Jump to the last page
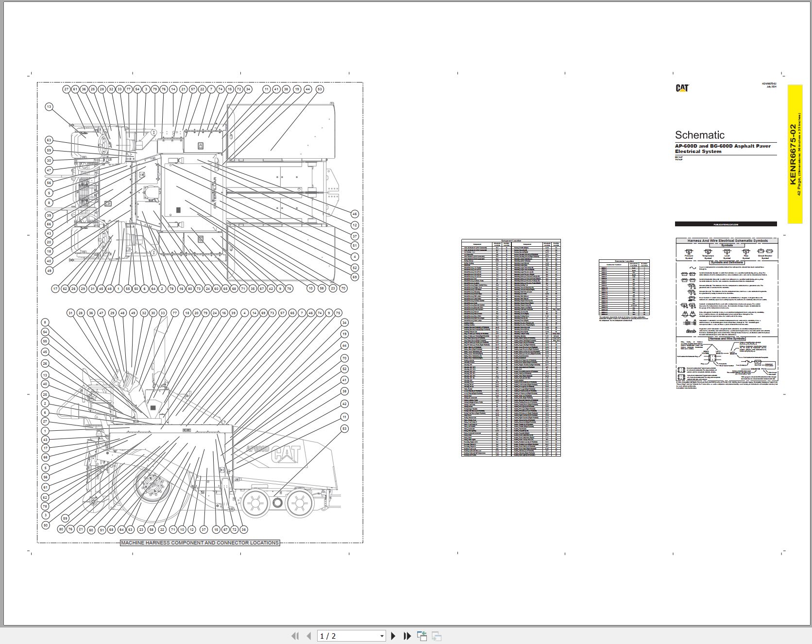Image resolution: width=812 pixels, height=644 pixels. pyautogui.click(x=407, y=636)
